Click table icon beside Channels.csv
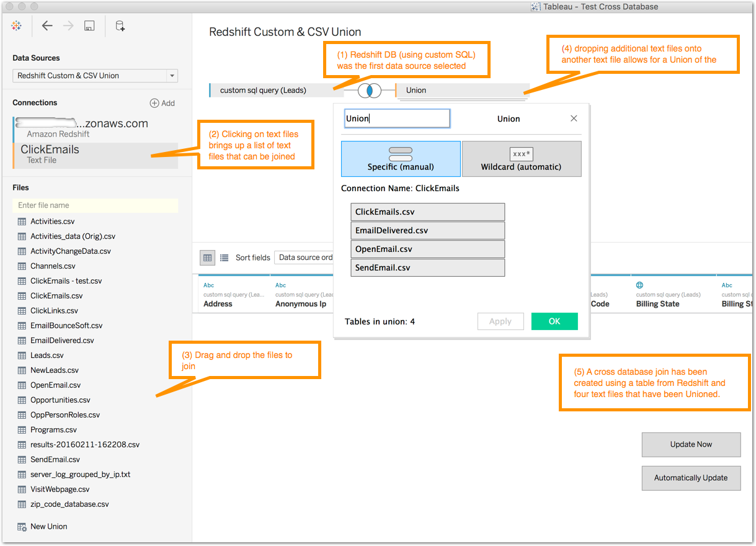The width and height of the screenshot is (756, 546). coord(22,266)
